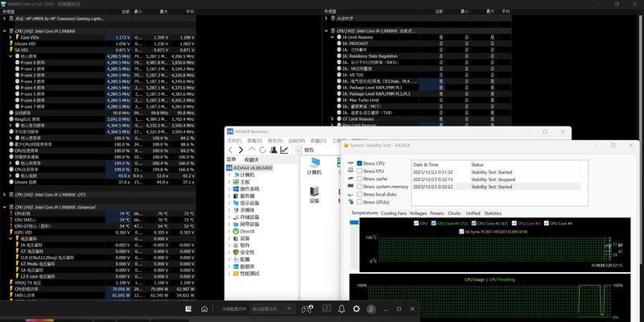Open the 查看(V) menu in AIDA64
644x322 pixels.
[254, 140]
